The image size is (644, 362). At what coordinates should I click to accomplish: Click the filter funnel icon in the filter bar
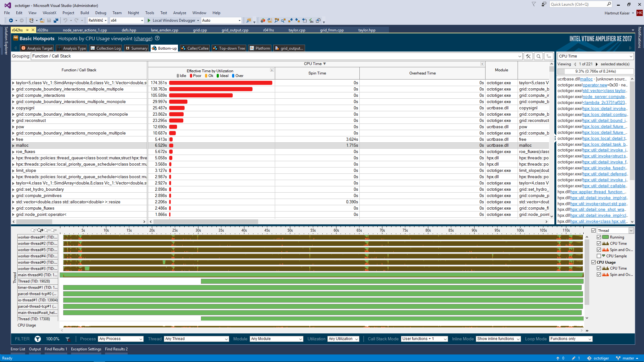tap(38, 339)
